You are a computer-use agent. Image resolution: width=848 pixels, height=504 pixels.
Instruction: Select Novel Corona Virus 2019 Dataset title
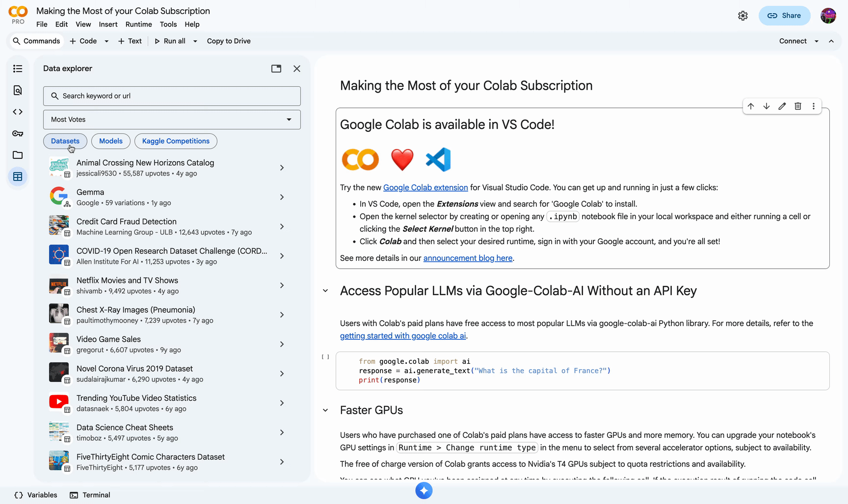click(x=134, y=369)
